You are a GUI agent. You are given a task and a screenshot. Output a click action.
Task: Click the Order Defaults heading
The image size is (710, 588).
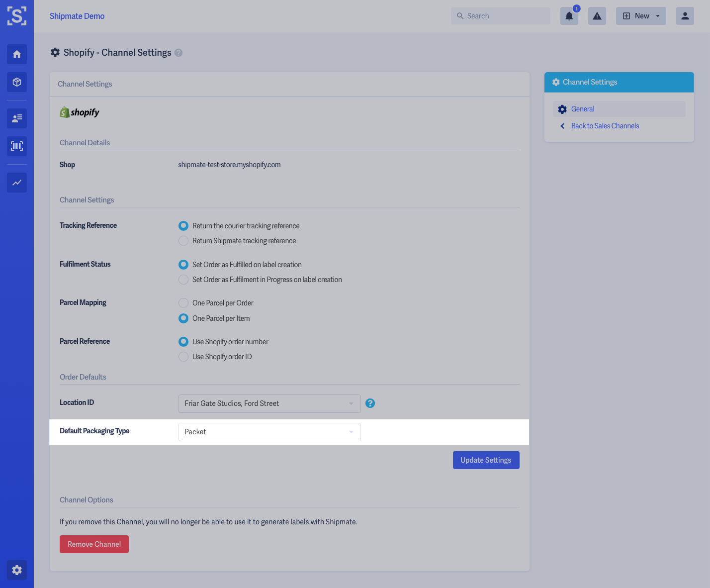coord(83,377)
